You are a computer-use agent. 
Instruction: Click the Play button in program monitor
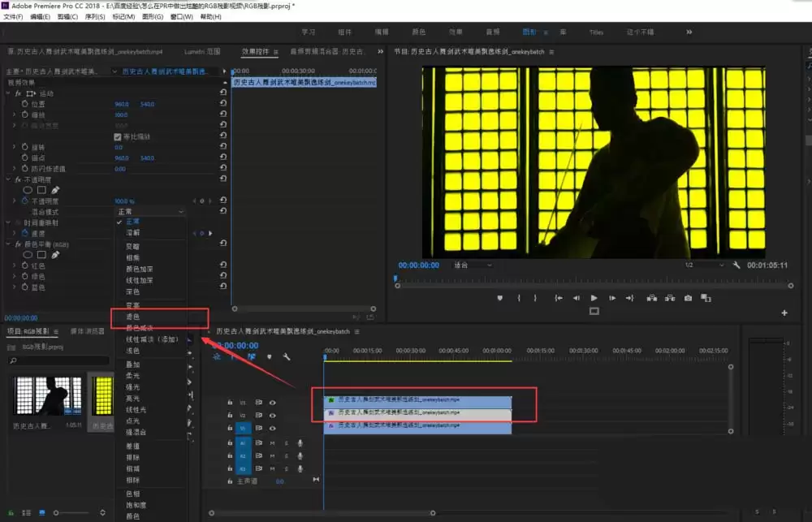(594, 298)
